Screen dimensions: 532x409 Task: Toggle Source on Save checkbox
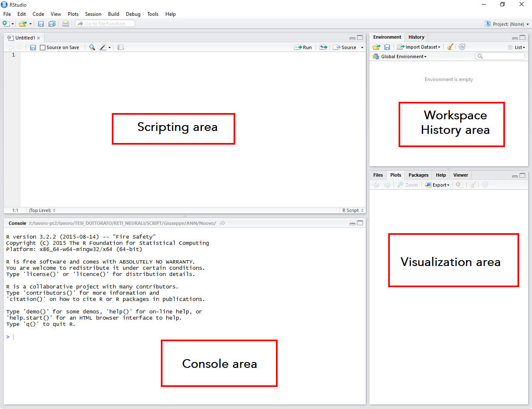(42, 47)
